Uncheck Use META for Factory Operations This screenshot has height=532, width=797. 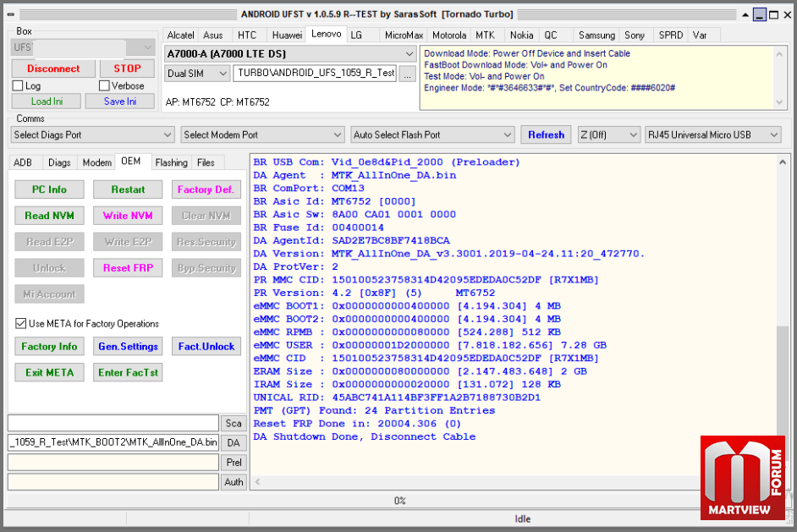point(21,324)
